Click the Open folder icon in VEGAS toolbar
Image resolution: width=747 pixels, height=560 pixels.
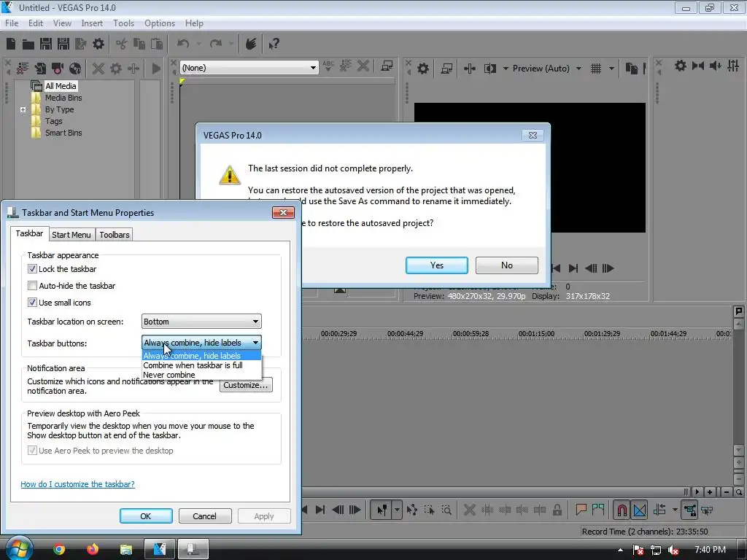click(x=28, y=44)
